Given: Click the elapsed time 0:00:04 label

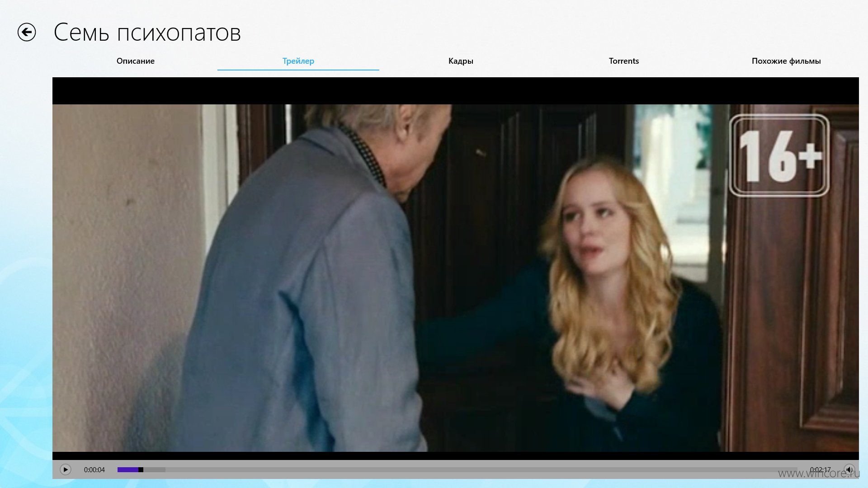Looking at the screenshot, I should click(94, 470).
